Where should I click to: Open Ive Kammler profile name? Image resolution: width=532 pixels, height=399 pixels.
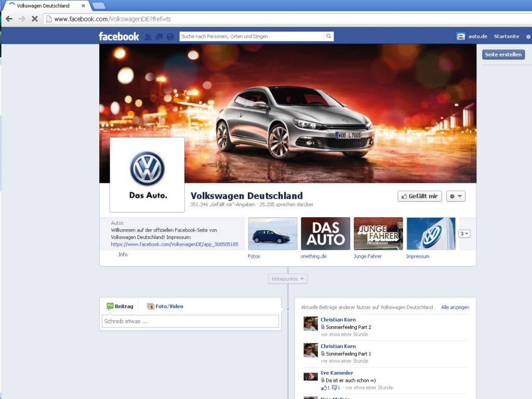pyautogui.click(x=337, y=373)
